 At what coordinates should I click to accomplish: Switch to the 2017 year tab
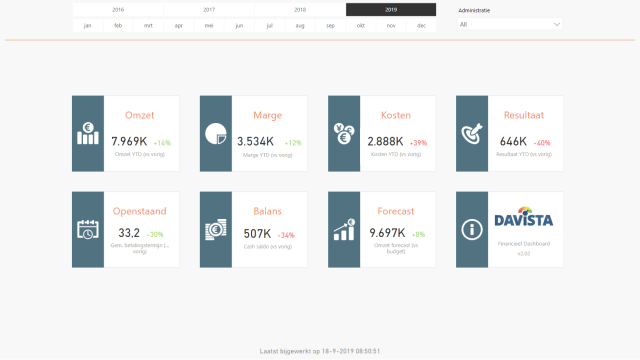tap(209, 9)
